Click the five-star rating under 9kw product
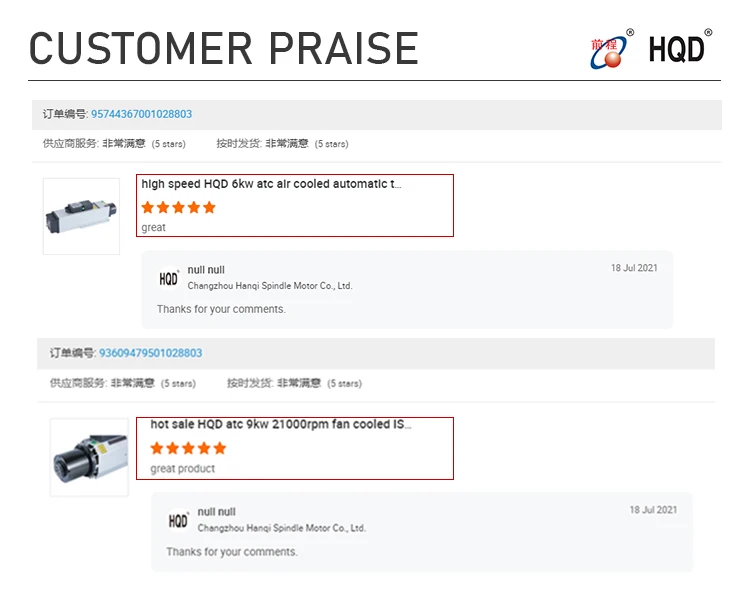 [x=188, y=448]
